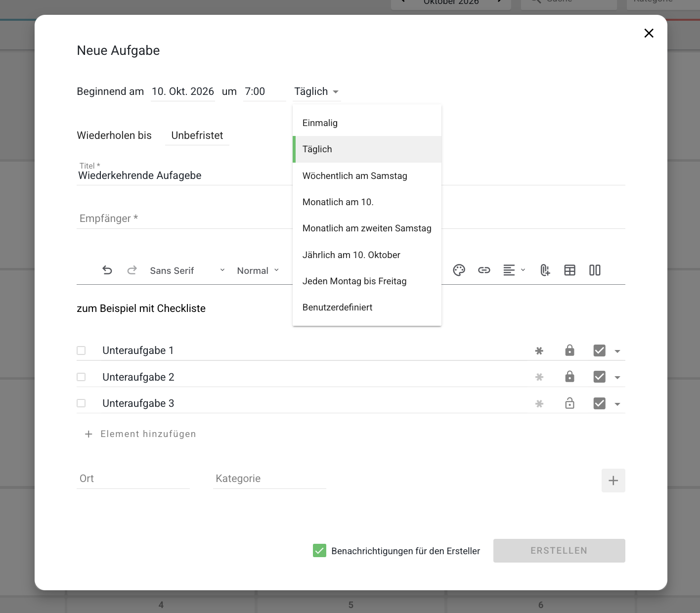This screenshot has height=613, width=700.
Task: Click the start date 10. Okt. 2026
Action: pos(183,91)
